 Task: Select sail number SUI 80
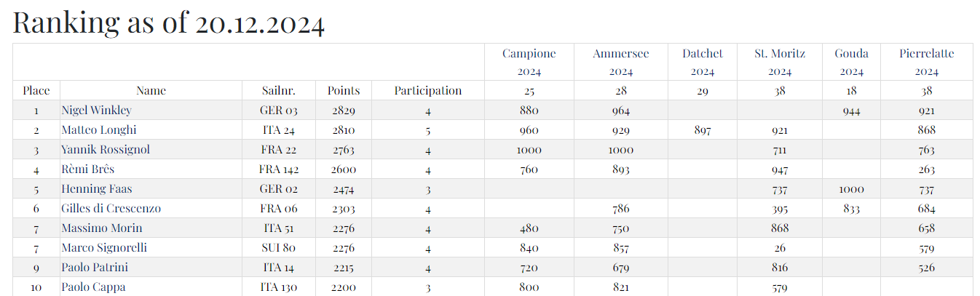pyautogui.click(x=279, y=248)
